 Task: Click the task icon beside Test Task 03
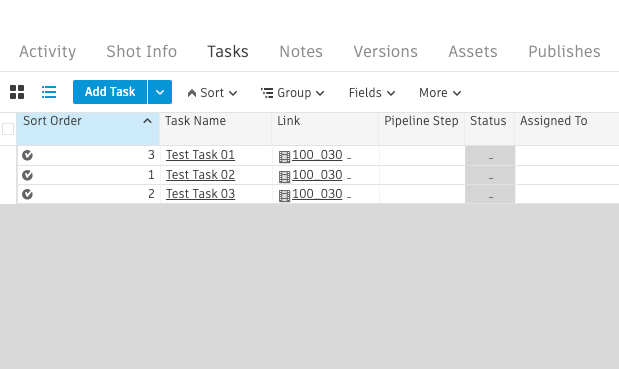[27, 194]
